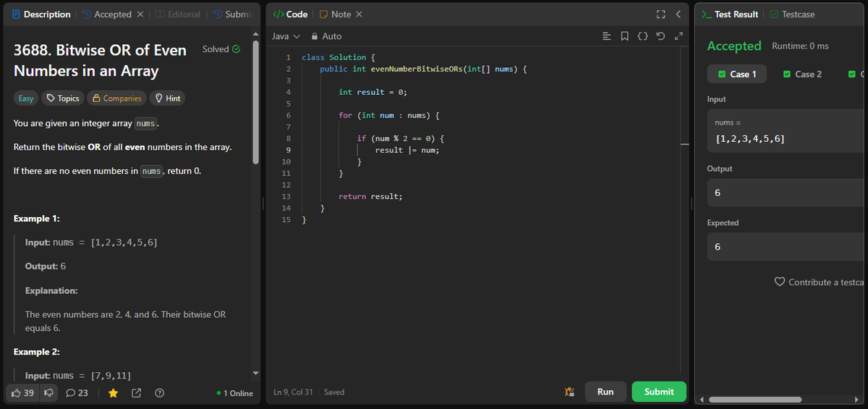Click code line 9 result |= num

coord(407,150)
